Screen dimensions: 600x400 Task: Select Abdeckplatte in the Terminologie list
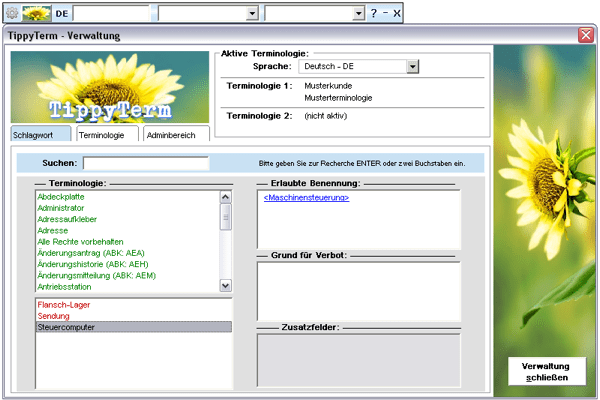62,197
